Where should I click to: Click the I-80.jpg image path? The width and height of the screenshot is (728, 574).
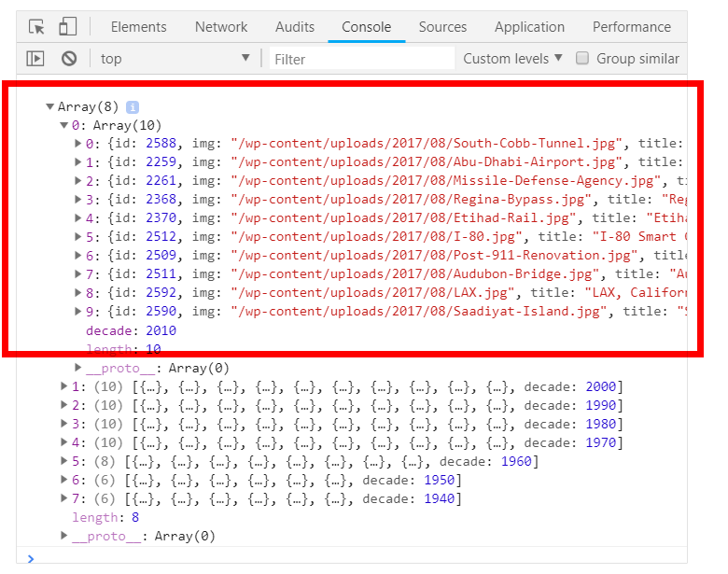[x=376, y=237]
